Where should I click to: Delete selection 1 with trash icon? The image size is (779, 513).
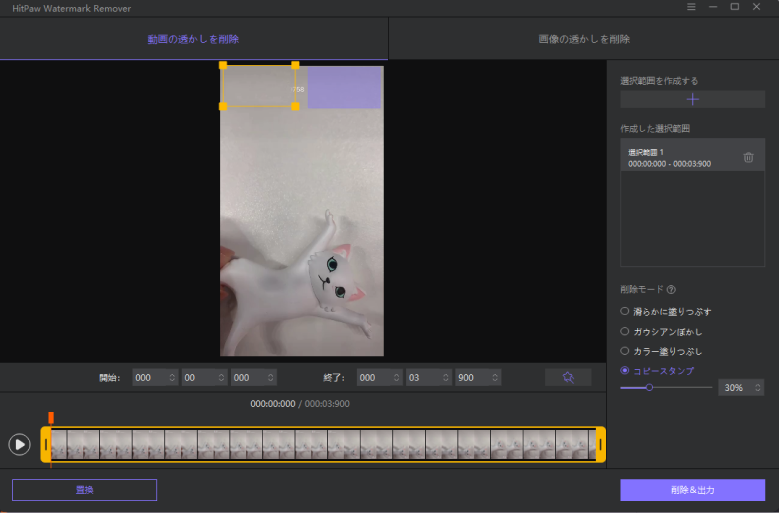tap(748, 157)
